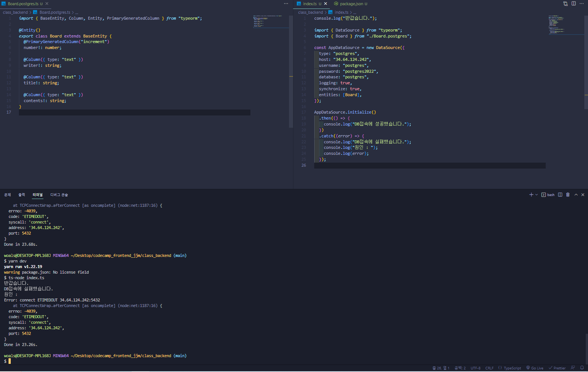This screenshot has width=588, height=372.
Task: Click "$ ts-node index.ts" terminal line
Action: click(x=24, y=278)
